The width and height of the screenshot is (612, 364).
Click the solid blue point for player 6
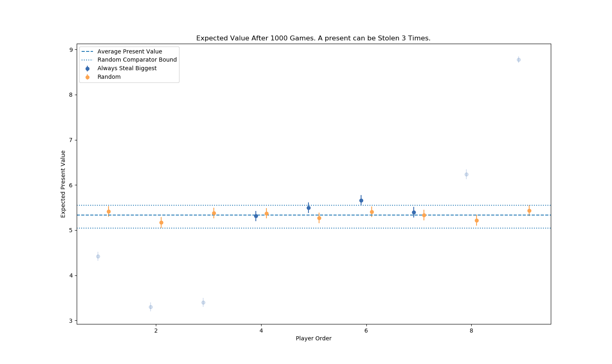pos(361,200)
